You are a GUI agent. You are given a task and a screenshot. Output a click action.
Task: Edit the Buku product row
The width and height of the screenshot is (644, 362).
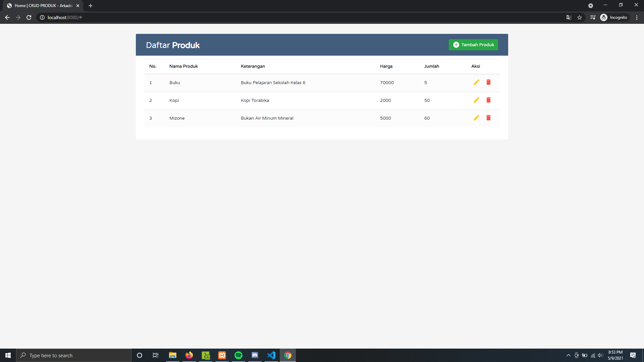(x=476, y=82)
